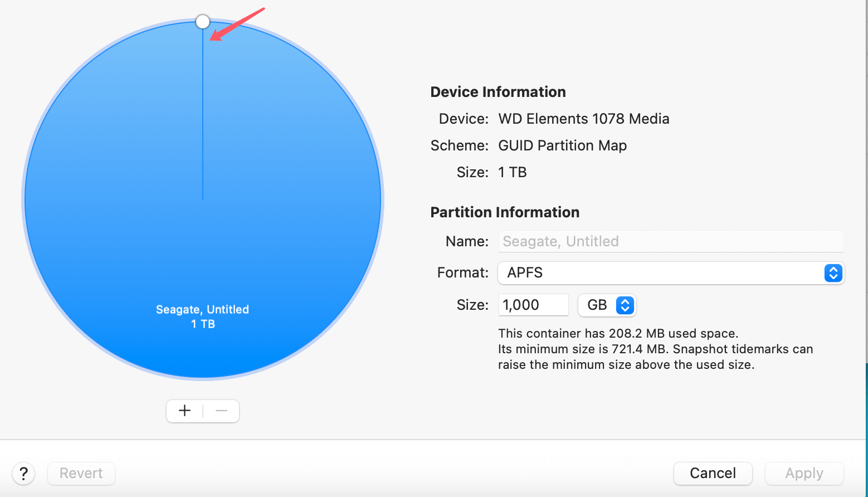Add a new partition with the plus icon
Screen dimensions: 868x497
click(184, 411)
